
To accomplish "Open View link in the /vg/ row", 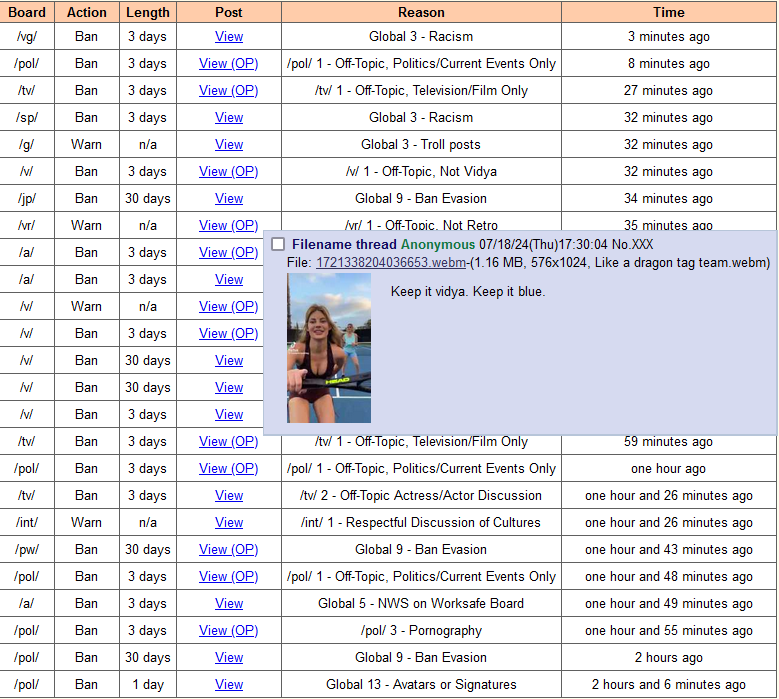I will (229, 36).
